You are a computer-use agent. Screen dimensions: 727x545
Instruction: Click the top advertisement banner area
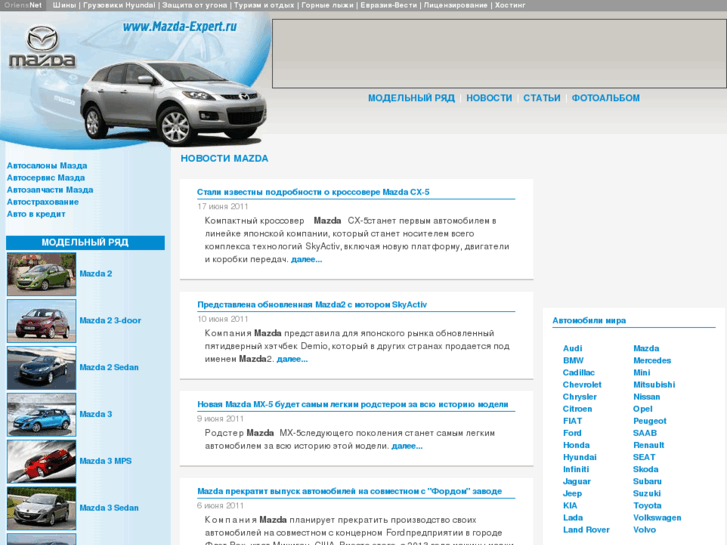(x=499, y=53)
